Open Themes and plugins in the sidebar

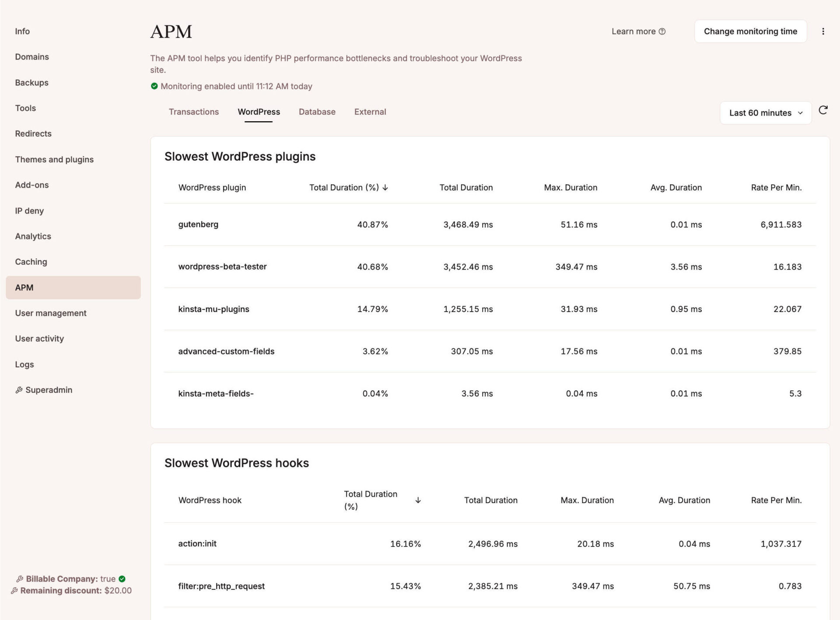tap(54, 159)
